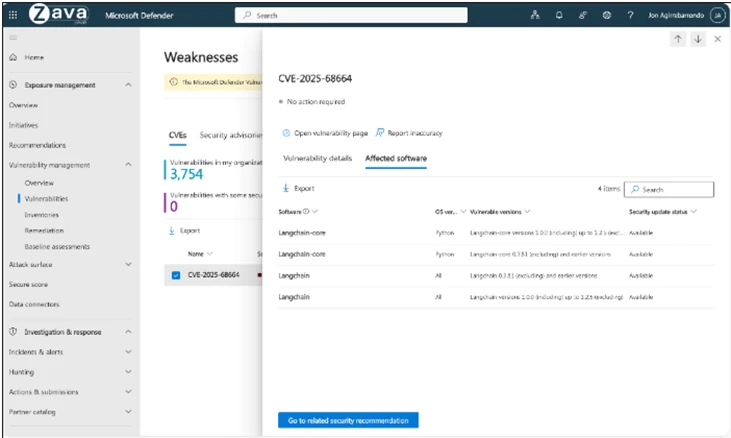This screenshot has width=731, height=438.
Task: Open vulnerability page link
Action: [x=324, y=132]
